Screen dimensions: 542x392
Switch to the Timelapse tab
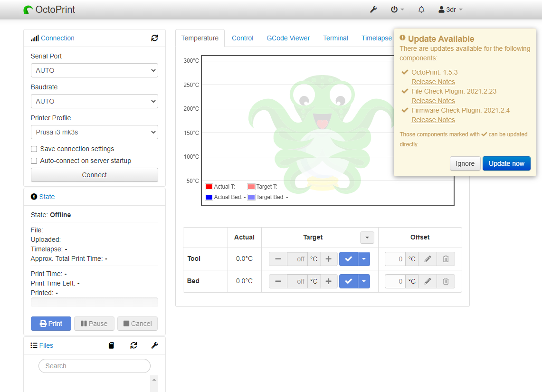pos(376,38)
